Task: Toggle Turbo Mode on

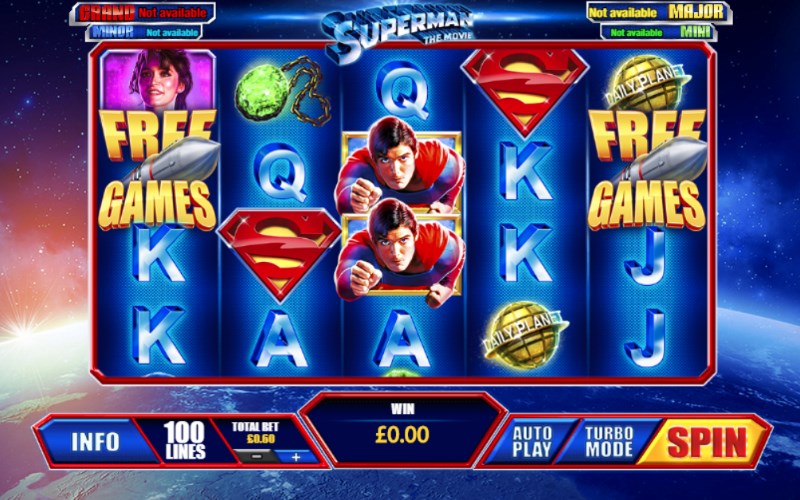Action: pos(609,442)
